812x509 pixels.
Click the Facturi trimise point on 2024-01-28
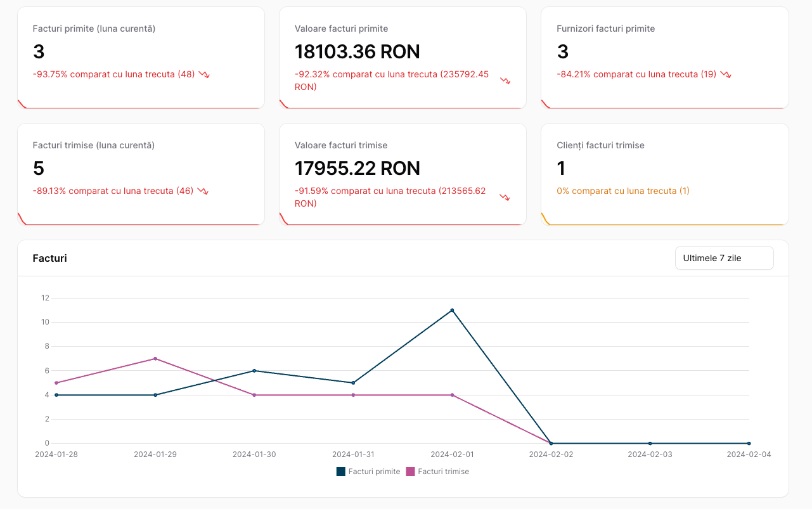[56, 383]
